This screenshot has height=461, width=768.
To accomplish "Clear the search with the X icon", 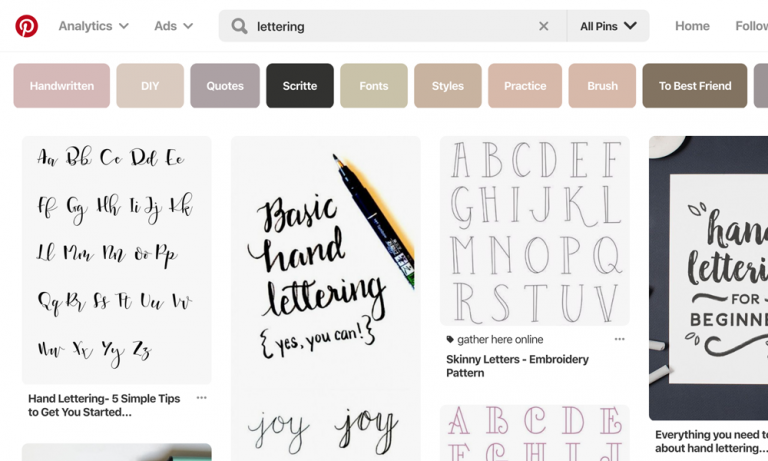I will pyautogui.click(x=544, y=26).
